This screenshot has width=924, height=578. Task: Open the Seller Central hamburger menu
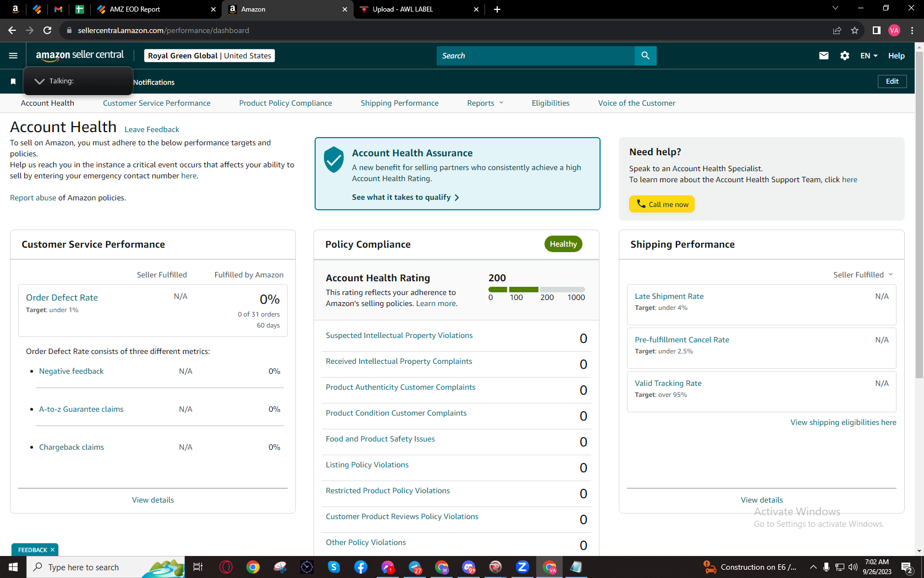click(x=13, y=56)
